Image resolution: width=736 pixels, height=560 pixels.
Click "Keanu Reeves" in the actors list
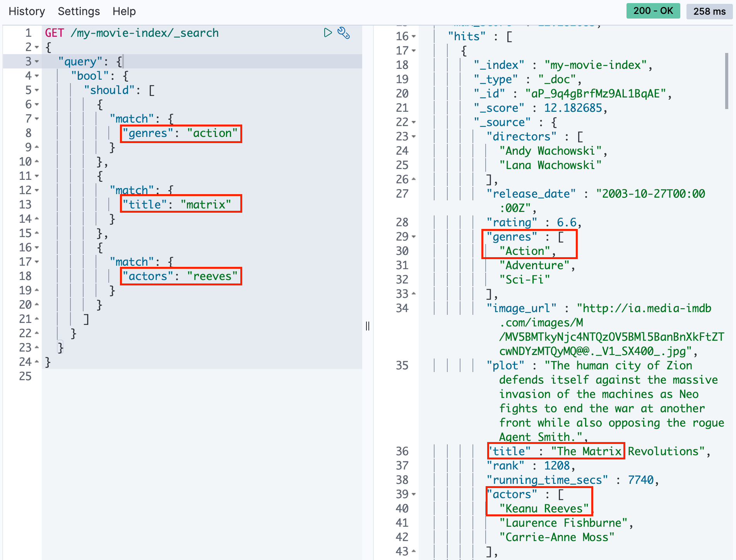[544, 509]
